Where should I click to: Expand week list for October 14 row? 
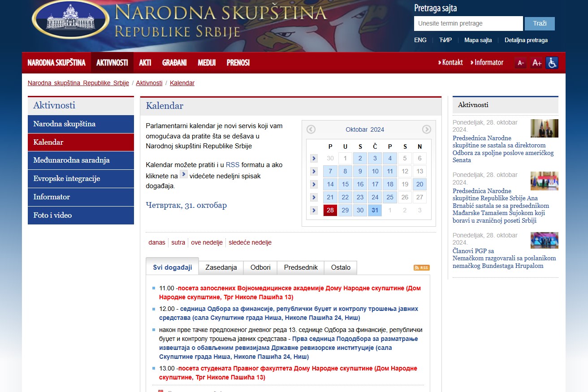[x=314, y=184]
